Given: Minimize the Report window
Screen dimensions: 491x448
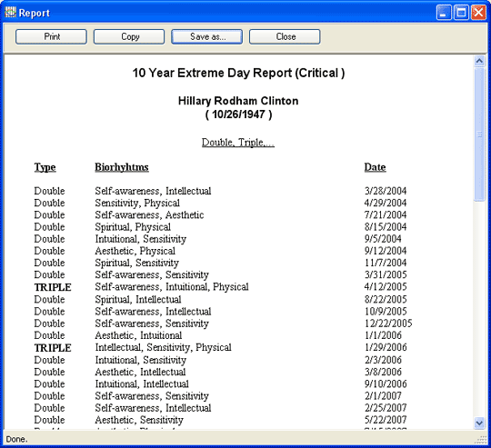Looking at the screenshot, I should click(444, 13).
